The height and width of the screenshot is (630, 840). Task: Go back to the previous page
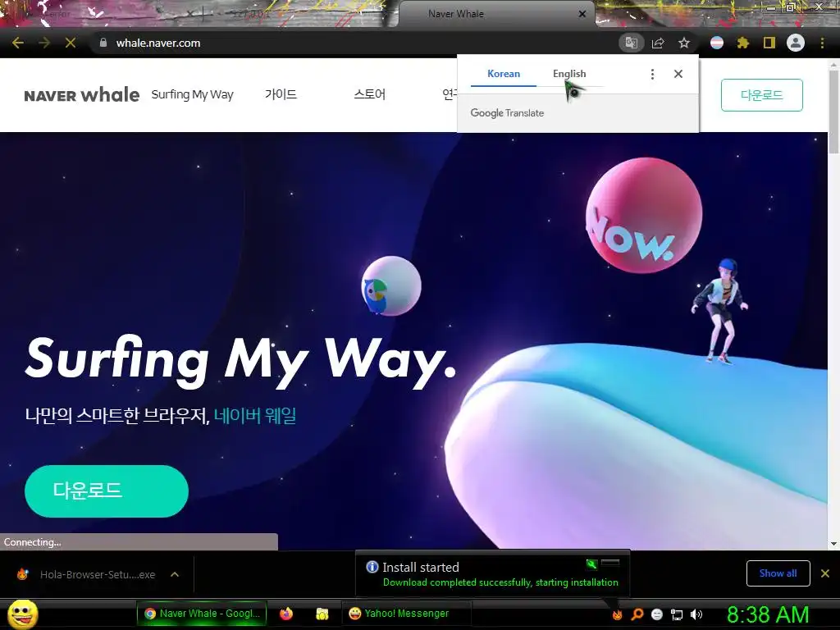pos(18,43)
